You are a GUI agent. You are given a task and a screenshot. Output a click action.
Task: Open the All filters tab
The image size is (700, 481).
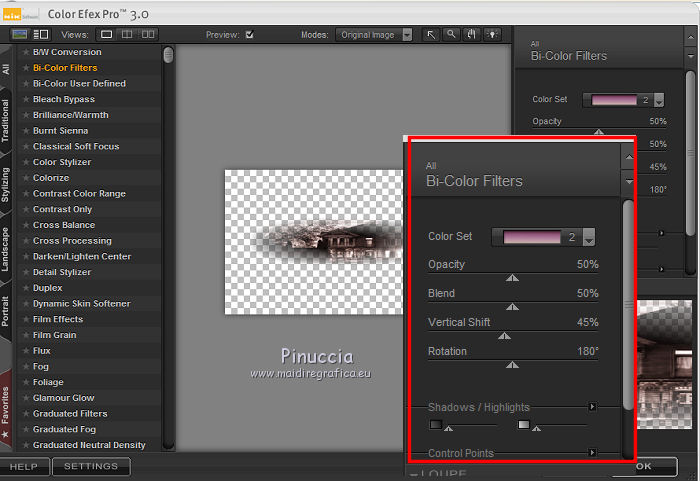click(5, 68)
